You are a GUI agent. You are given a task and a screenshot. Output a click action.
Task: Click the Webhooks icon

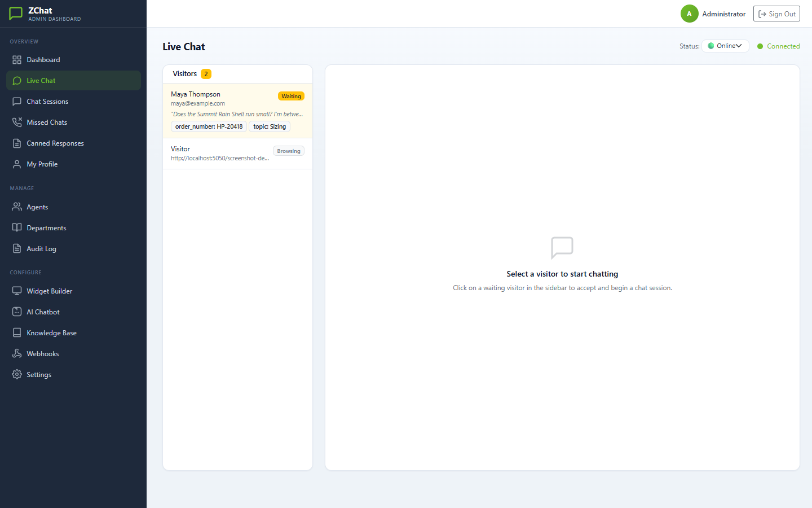click(x=17, y=354)
